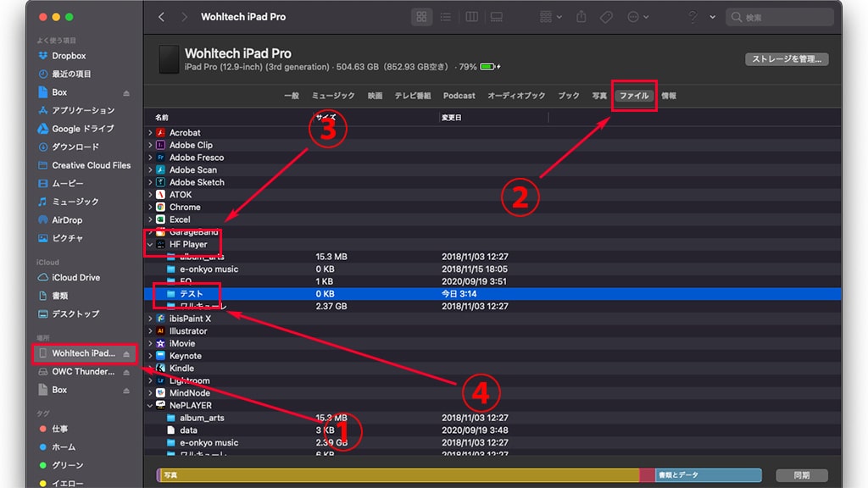868x488 pixels.
Task: Click ストレージを管理 button
Action: [x=787, y=59]
